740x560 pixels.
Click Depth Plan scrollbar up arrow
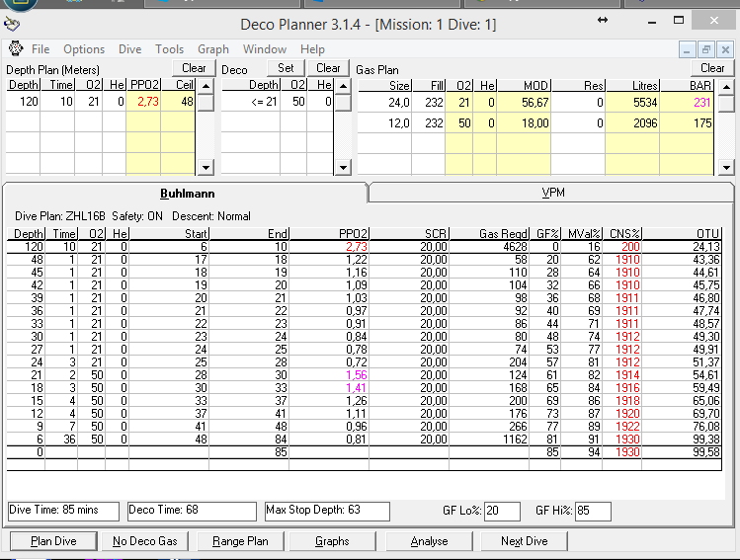point(206,86)
